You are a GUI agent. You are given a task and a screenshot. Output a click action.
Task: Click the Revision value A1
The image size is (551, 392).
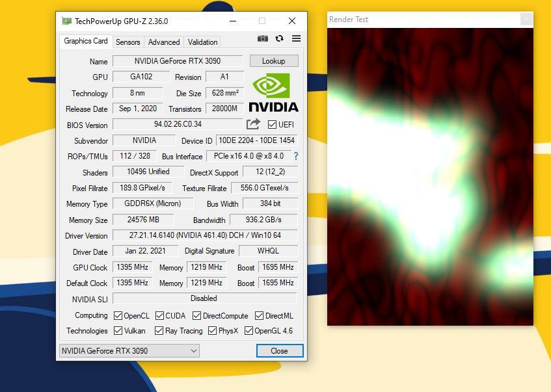pyautogui.click(x=224, y=77)
